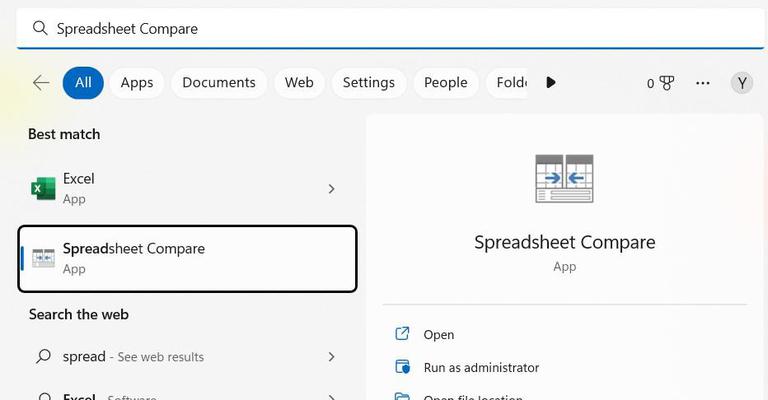Click the Best match heading
The image size is (768, 400).
pyautogui.click(x=64, y=134)
